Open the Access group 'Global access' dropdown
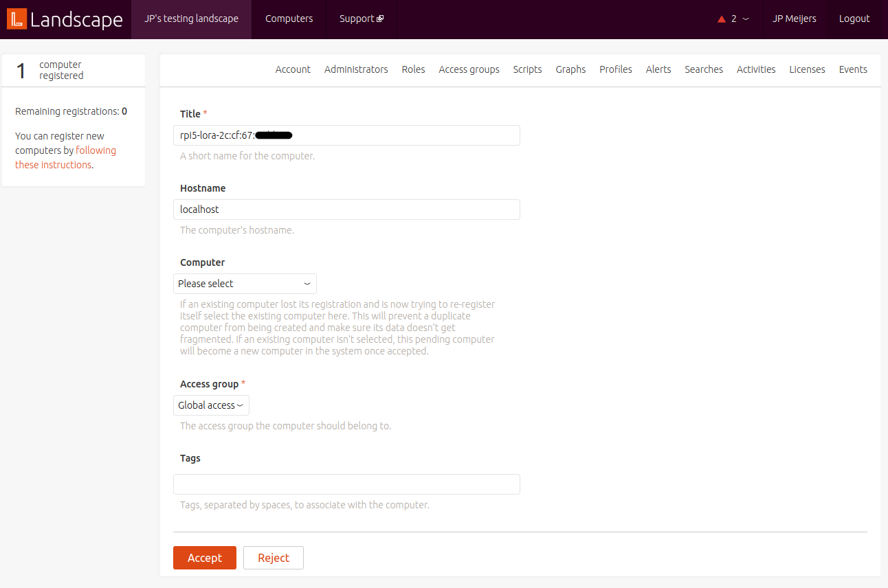The image size is (888, 588). (211, 405)
